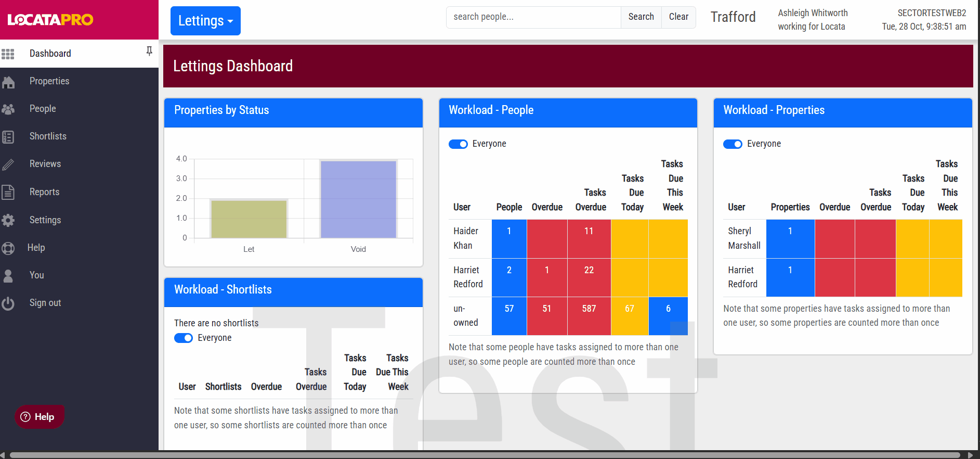980x459 pixels.
Task: Click the SECTORTESTWEB2 server label
Action: coord(932,13)
